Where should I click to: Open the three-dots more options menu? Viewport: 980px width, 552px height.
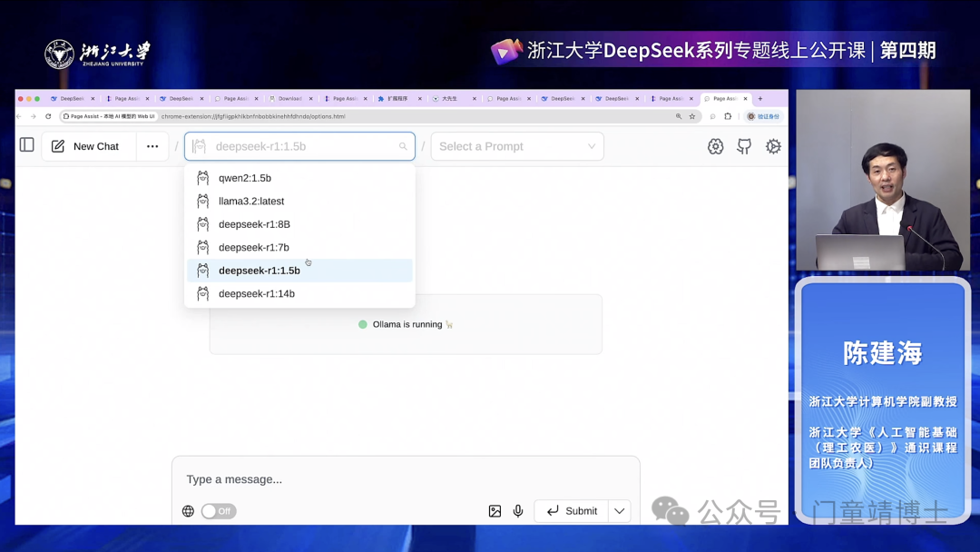152,146
